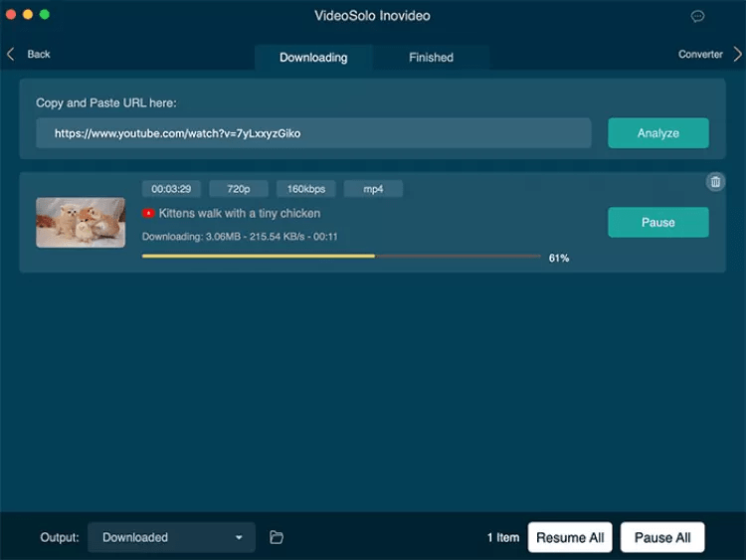Click the yellow macOS minimize window button
Viewport: 746px width, 560px height.
pos(28,14)
